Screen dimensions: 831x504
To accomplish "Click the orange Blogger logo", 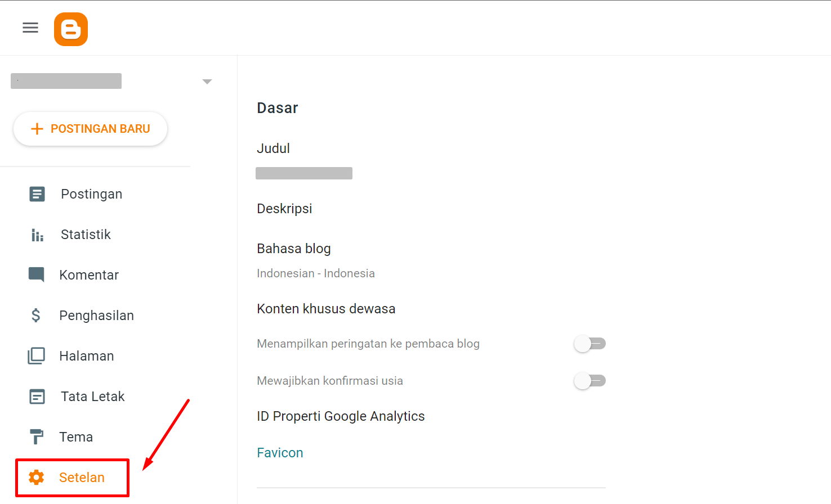I will point(71,29).
